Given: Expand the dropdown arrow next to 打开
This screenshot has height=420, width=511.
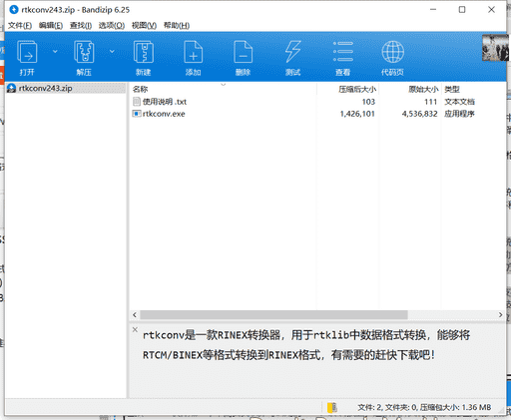Looking at the screenshot, I should coord(55,51).
